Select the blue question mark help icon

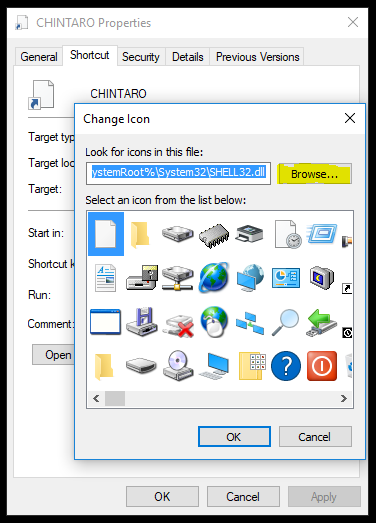[x=286, y=366]
